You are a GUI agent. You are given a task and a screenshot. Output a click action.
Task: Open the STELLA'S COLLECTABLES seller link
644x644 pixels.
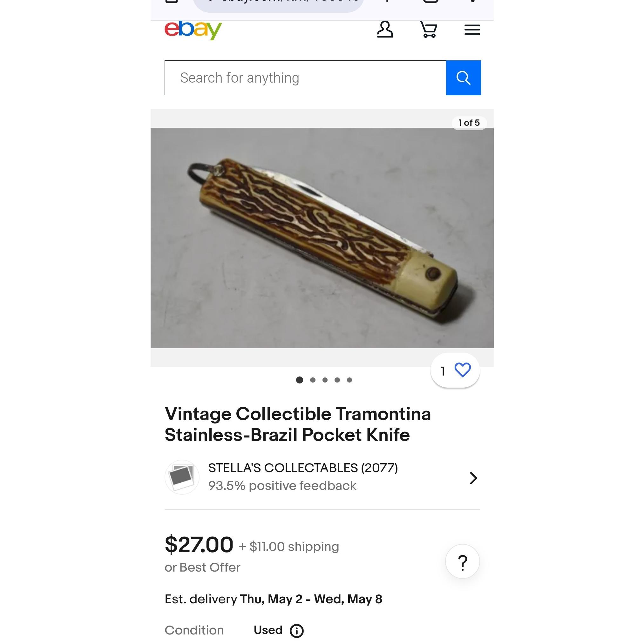[x=303, y=468]
